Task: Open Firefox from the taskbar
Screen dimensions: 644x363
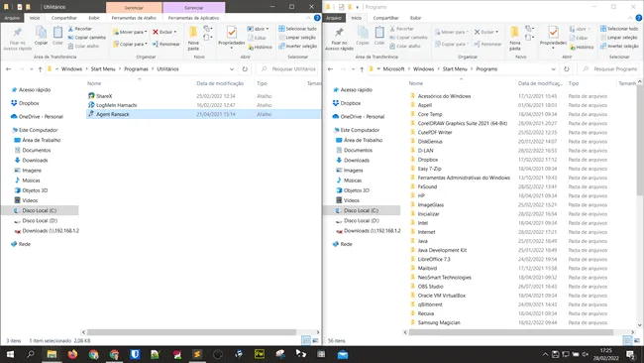Action: click(72, 354)
